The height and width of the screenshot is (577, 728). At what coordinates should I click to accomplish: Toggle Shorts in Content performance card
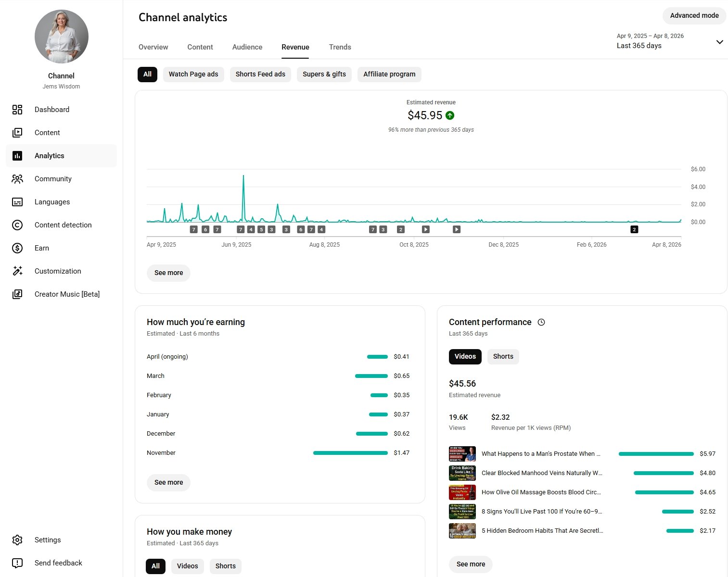[x=503, y=356]
